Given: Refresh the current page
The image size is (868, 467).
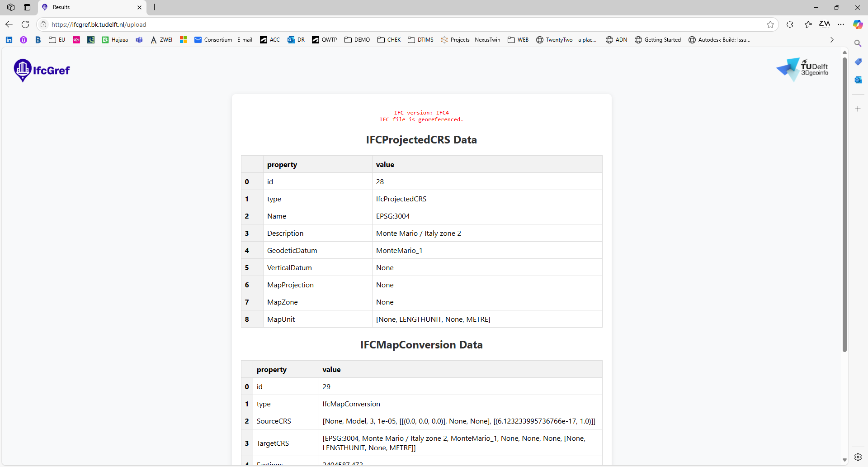Looking at the screenshot, I should click(x=25, y=24).
